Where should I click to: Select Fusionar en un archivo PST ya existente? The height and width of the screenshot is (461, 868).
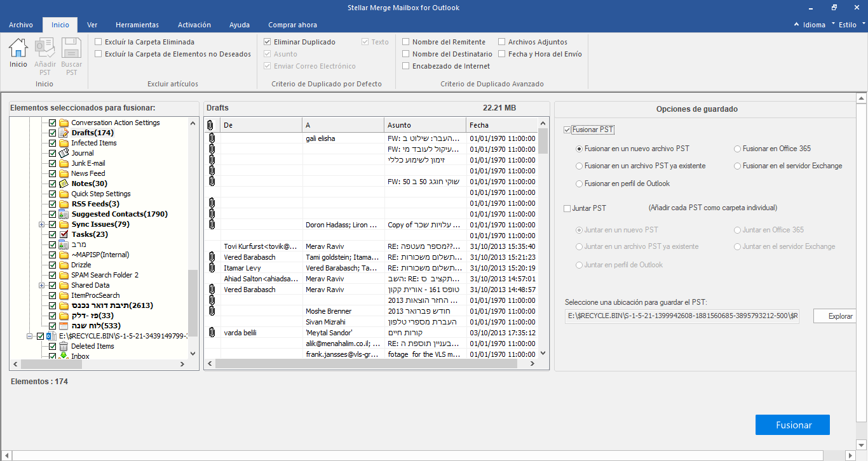[579, 166]
